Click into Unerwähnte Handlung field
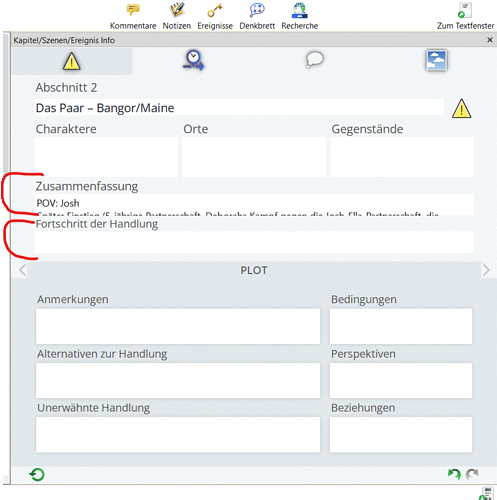Viewport: 497px width, 500px height. [178, 435]
